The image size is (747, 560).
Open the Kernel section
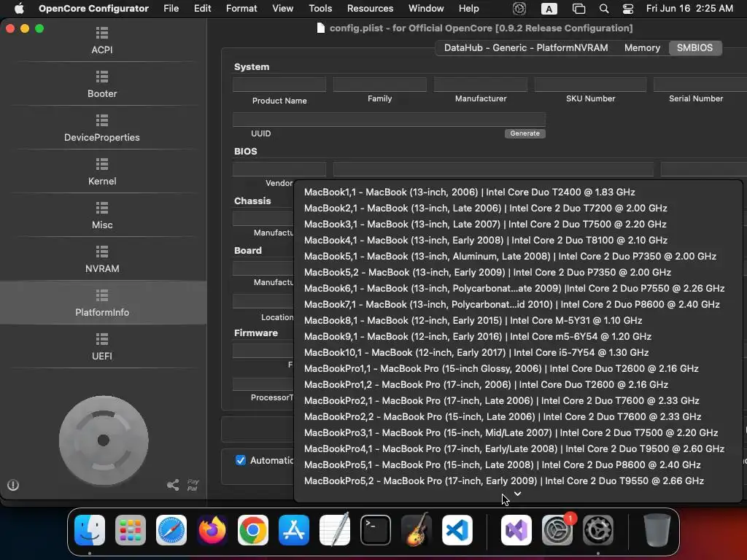[x=102, y=172]
